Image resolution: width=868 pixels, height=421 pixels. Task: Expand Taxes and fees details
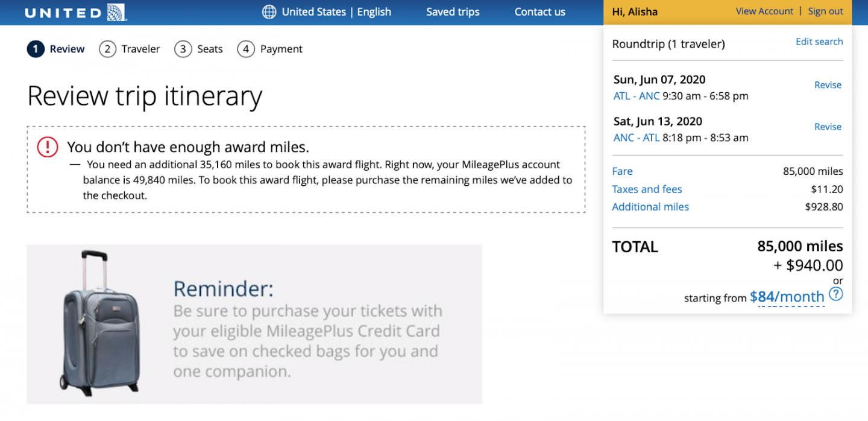(647, 189)
